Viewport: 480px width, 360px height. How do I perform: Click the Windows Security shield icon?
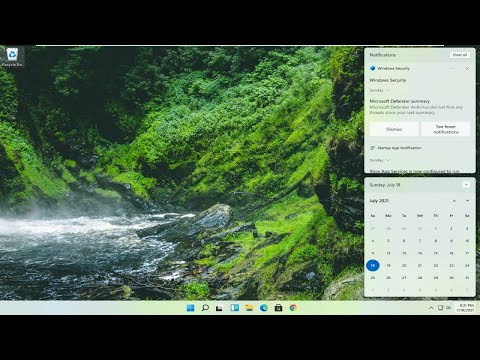tap(373, 68)
